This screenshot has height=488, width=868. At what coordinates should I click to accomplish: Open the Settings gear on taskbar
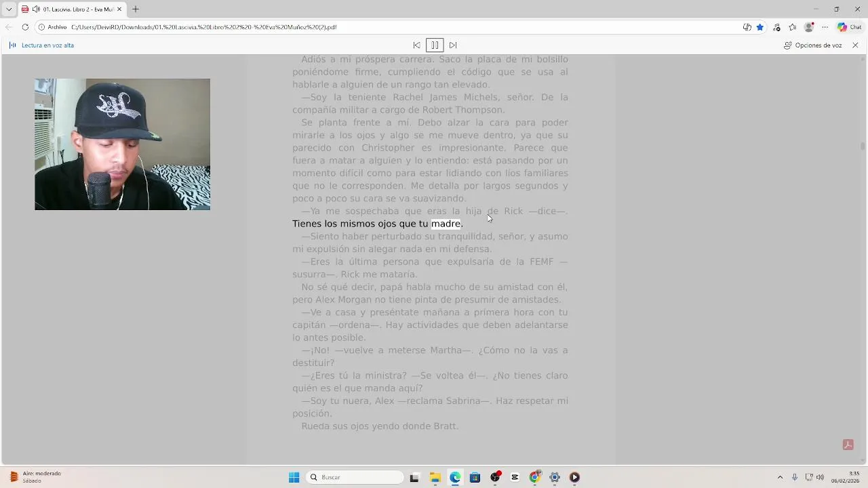[555, 477]
